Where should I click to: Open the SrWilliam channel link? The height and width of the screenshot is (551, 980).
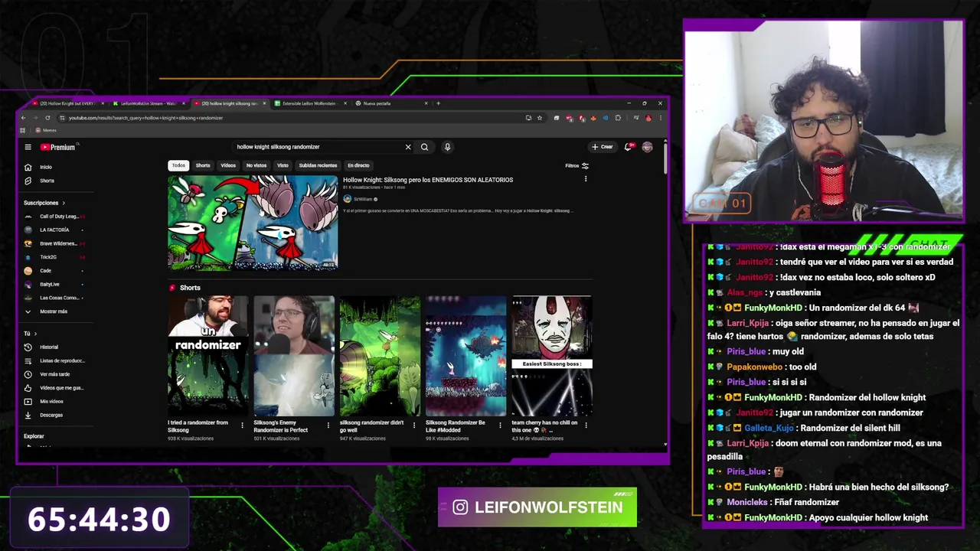tap(363, 199)
